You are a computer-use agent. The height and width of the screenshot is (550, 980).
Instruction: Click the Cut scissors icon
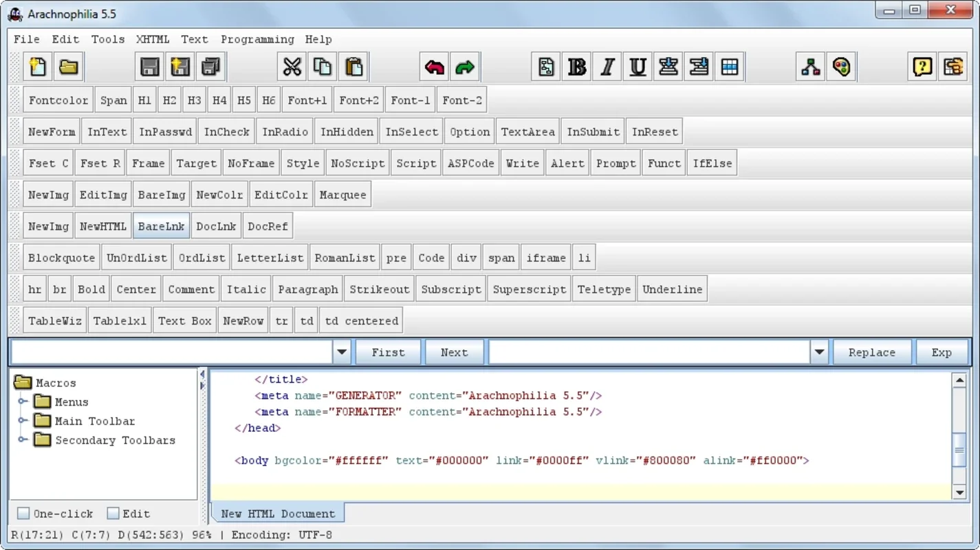[292, 67]
